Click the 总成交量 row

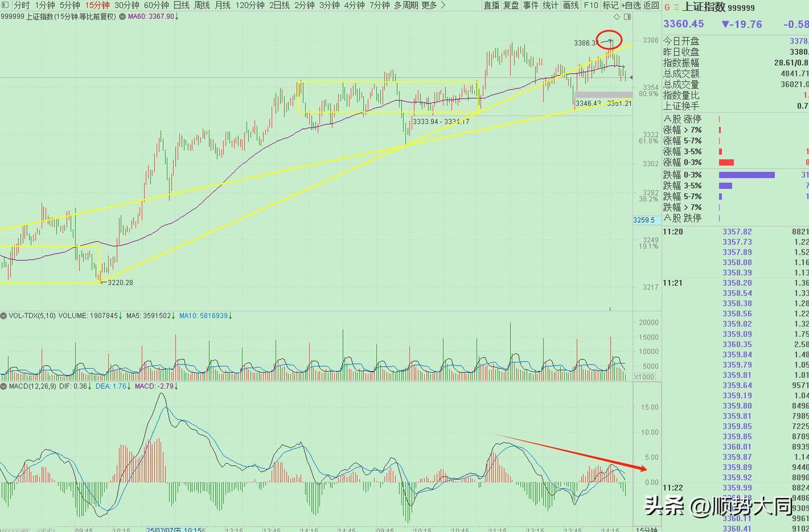click(736, 84)
